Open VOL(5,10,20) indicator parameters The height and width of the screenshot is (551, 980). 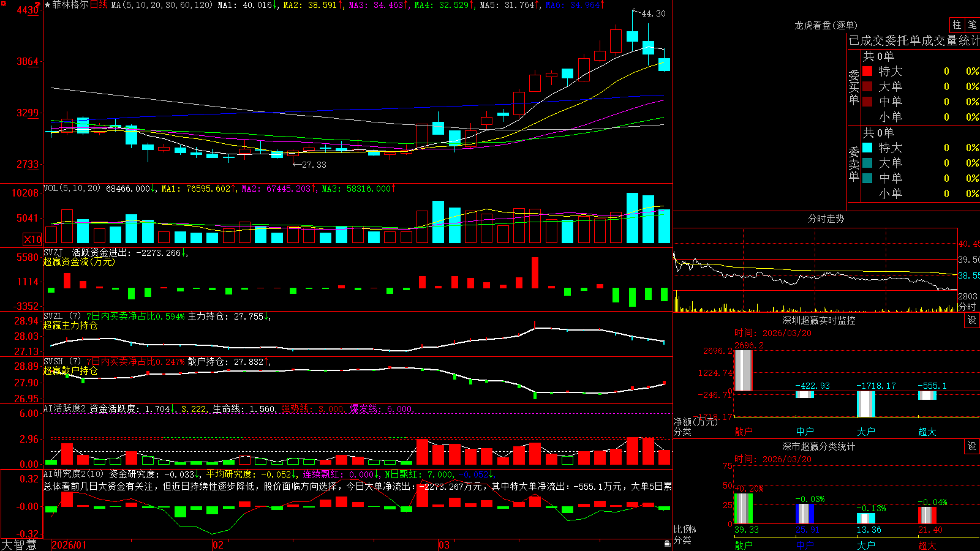pyautogui.click(x=72, y=189)
